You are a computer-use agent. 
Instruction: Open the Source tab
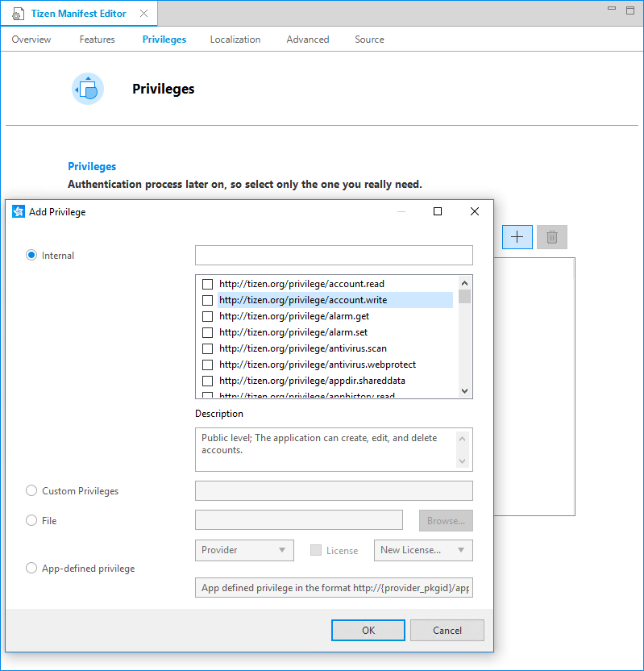tap(369, 40)
